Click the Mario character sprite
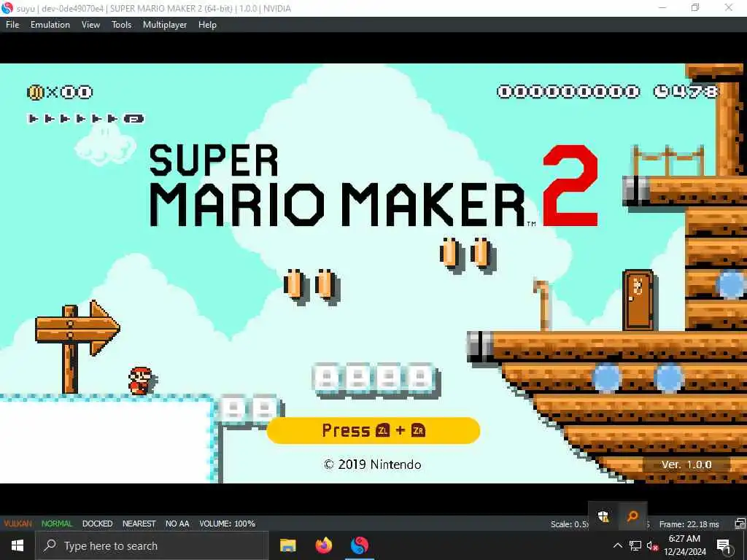The image size is (747, 560). pos(141,381)
